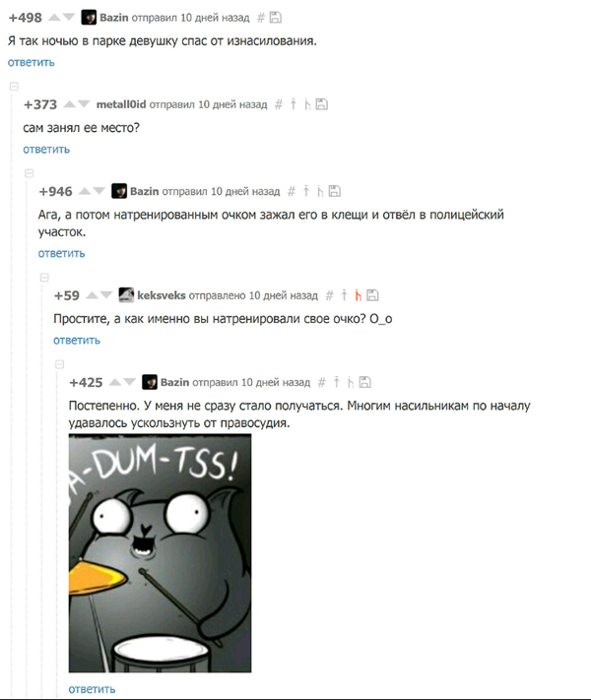
Task: Collapse the branch above the +425 comment
Action: (59, 364)
